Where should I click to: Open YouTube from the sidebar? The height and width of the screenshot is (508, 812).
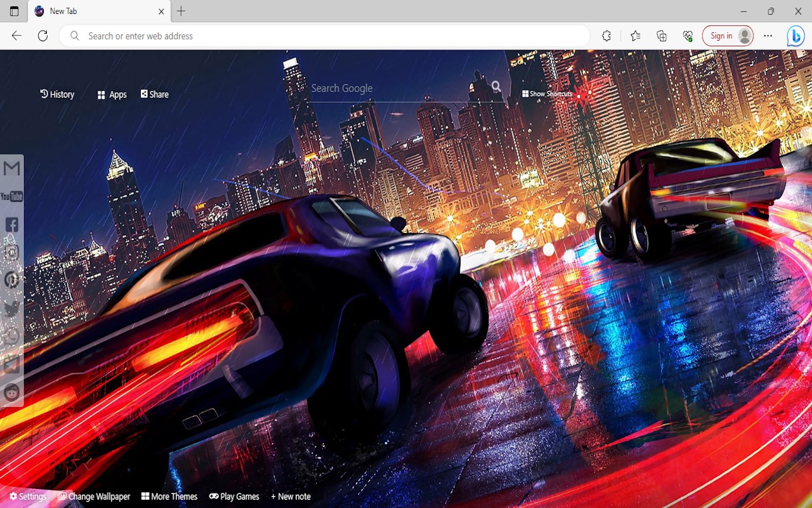click(x=11, y=196)
